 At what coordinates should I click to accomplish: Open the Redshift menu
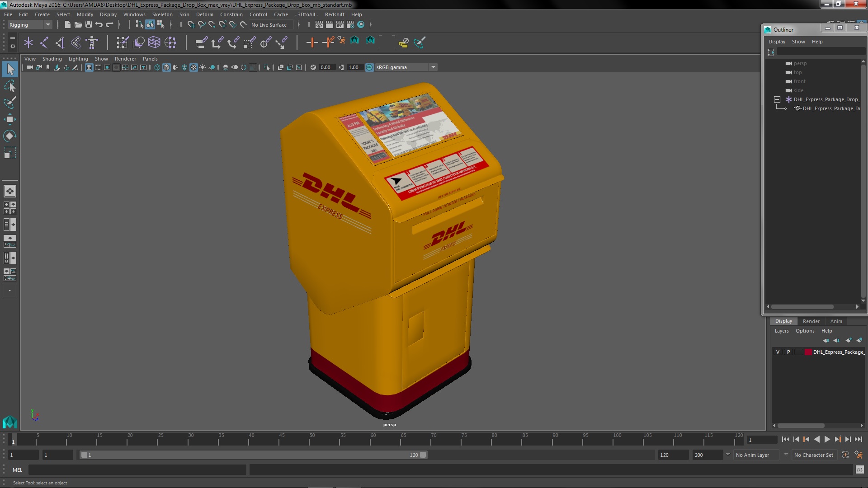(x=335, y=14)
